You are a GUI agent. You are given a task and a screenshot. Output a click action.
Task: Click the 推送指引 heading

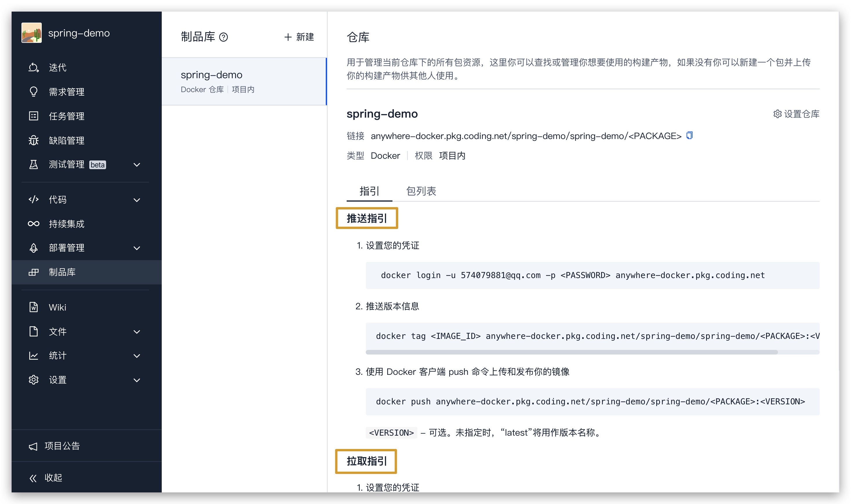(367, 218)
